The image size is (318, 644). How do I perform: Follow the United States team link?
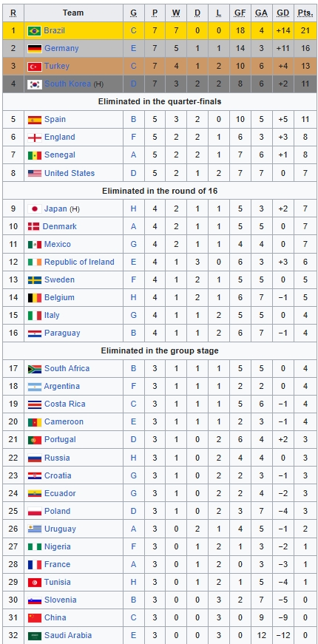pos(70,173)
